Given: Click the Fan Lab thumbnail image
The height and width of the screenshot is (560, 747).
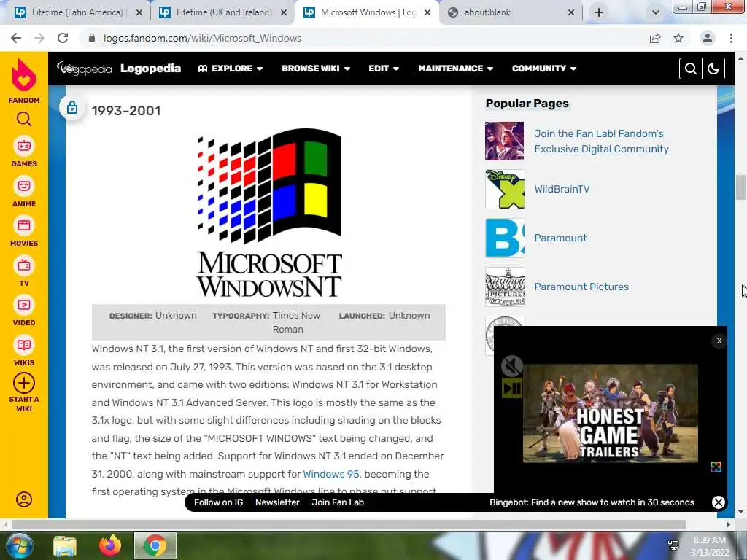Looking at the screenshot, I should (505, 141).
